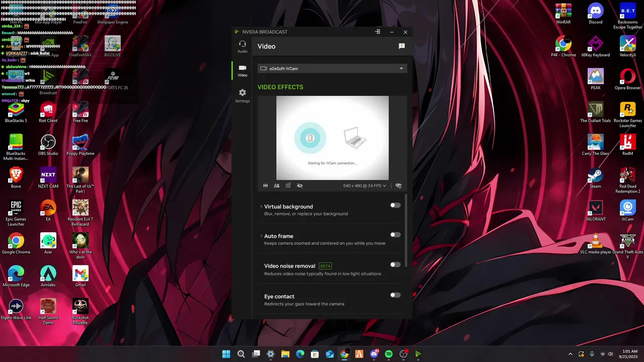
Task: Open Resident Evil 7 Biohazard desktop icon
Action: coord(80,213)
